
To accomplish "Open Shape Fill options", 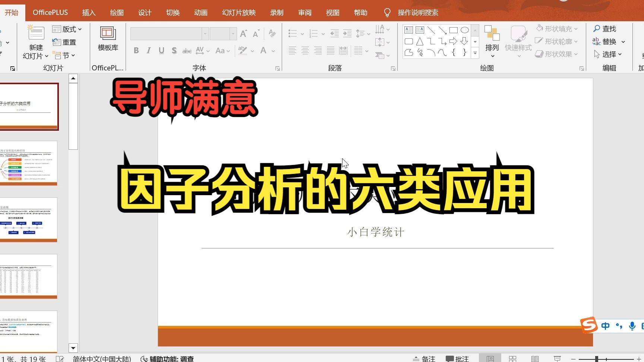I will [x=557, y=29].
